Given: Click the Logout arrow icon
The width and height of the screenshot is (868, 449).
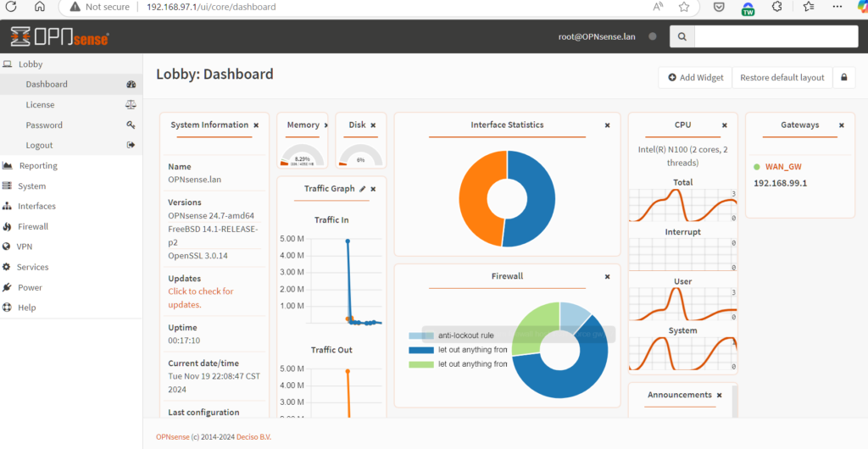Looking at the screenshot, I should click(131, 145).
